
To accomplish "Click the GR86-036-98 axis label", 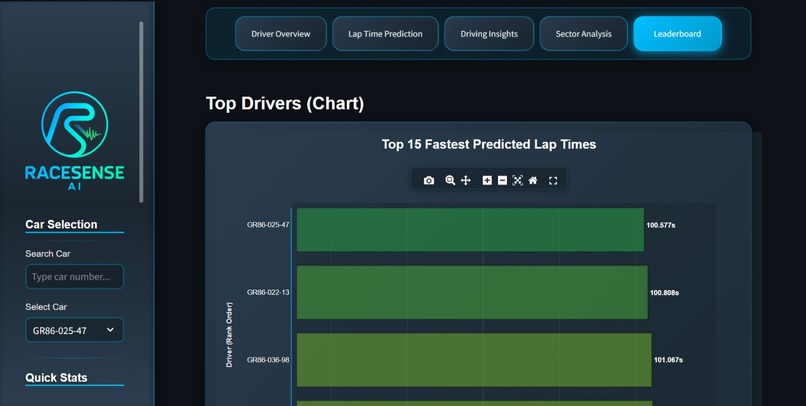I will click(268, 360).
